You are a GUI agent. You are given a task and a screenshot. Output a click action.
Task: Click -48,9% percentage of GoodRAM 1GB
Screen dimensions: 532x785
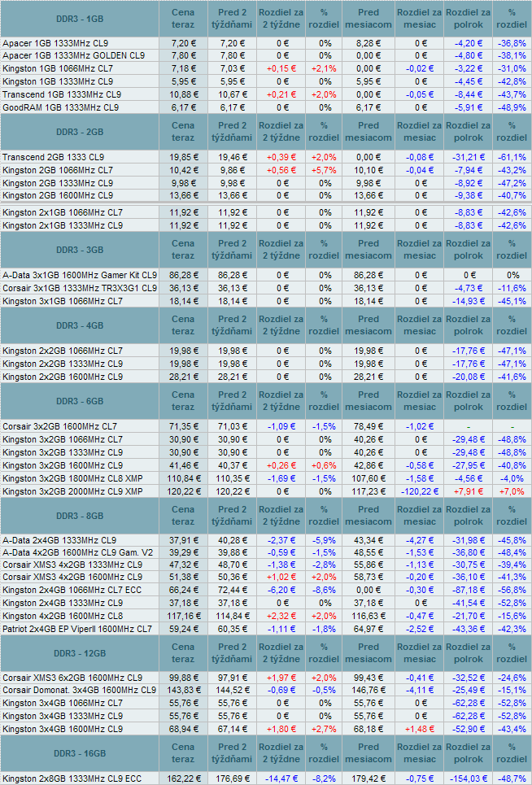click(512, 107)
